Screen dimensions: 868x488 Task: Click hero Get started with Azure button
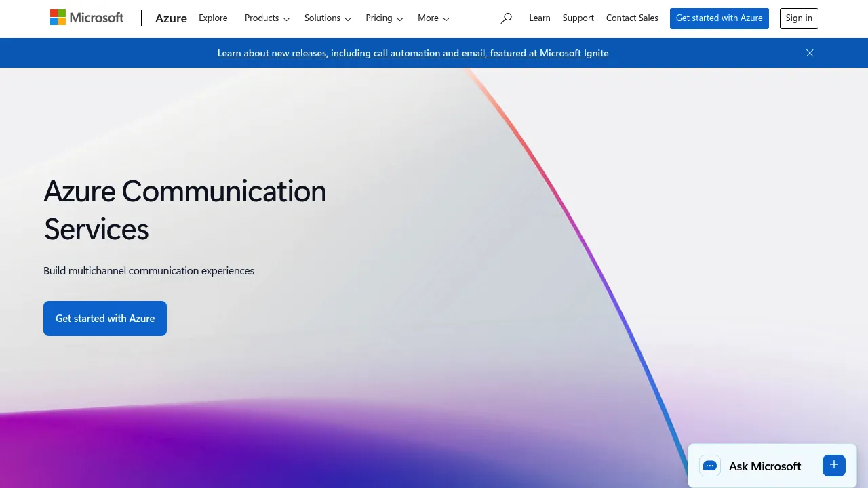105,319
